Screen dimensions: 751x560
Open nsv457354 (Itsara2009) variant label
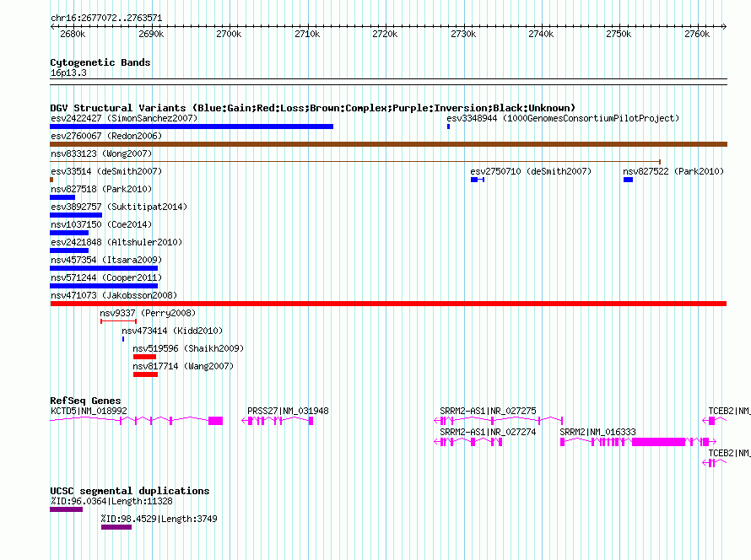(x=106, y=260)
